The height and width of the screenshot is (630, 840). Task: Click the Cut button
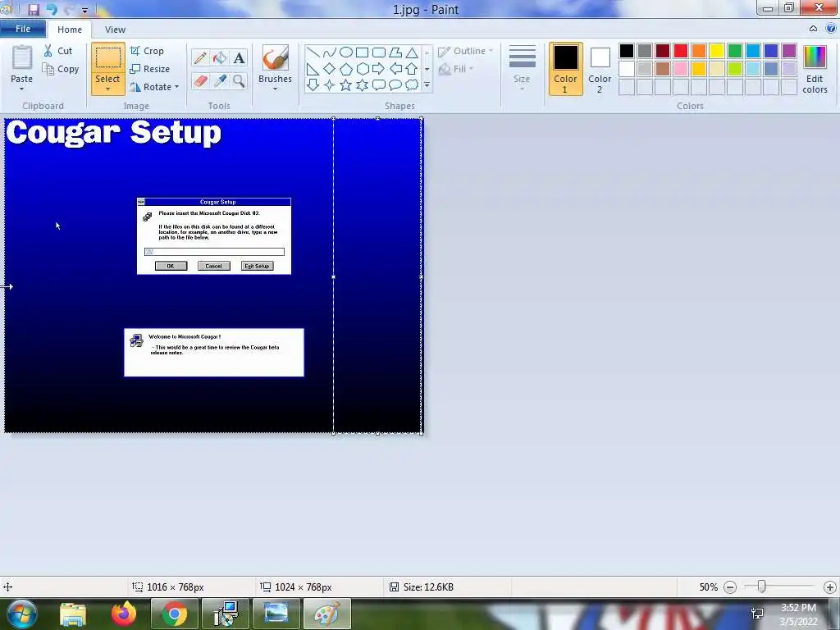tap(58, 51)
